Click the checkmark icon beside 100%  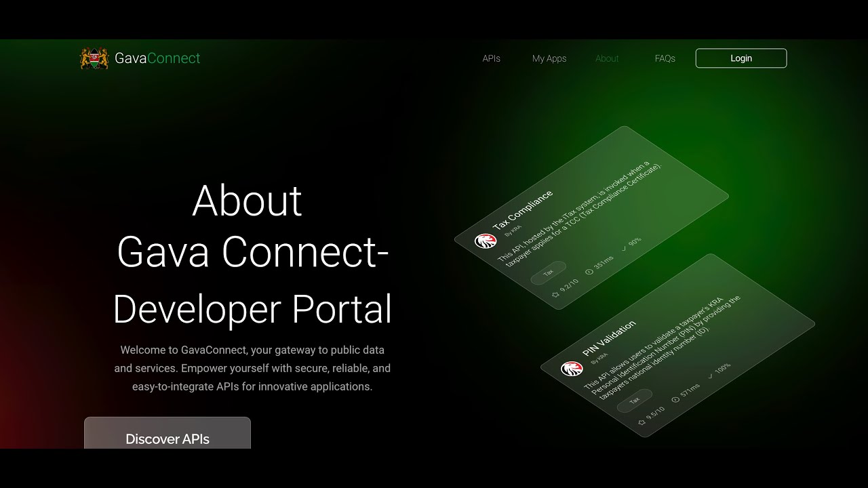[x=711, y=375]
